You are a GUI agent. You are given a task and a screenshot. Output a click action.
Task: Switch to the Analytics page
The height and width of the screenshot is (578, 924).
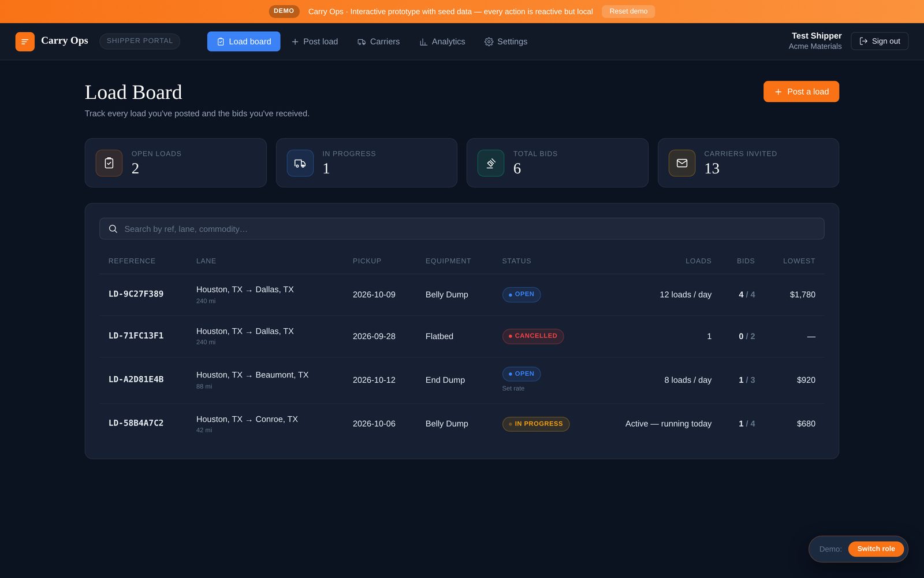pyautogui.click(x=442, y=42)
